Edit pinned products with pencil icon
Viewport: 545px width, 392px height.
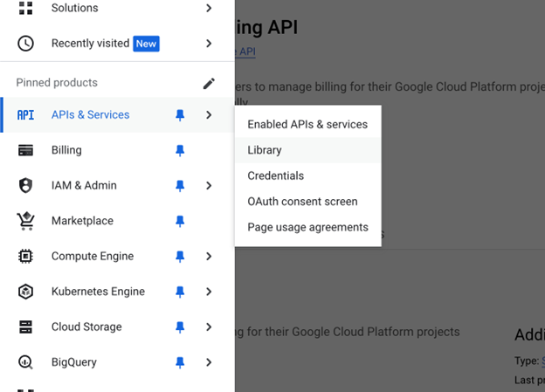point(209,83)
